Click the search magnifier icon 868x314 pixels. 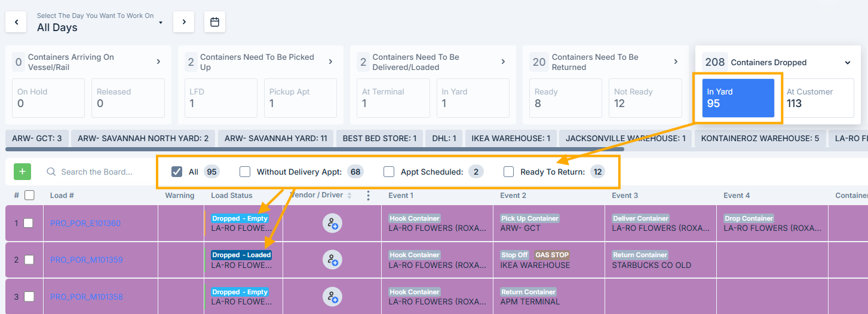tap(51, 172)
